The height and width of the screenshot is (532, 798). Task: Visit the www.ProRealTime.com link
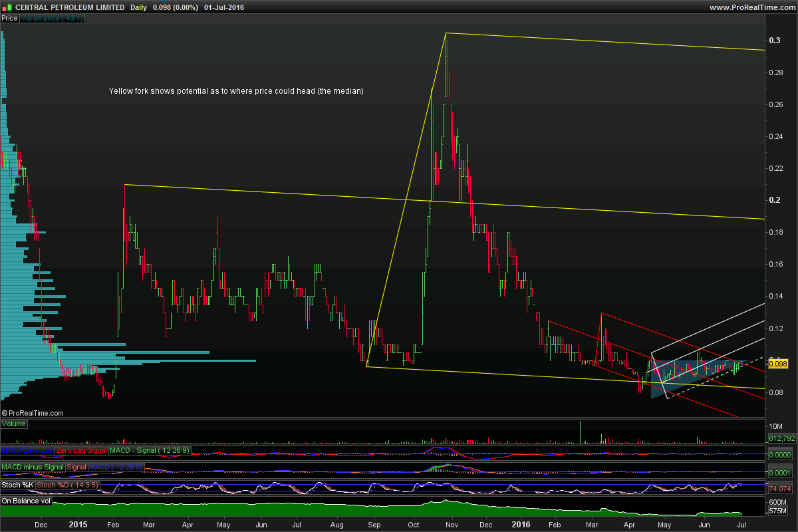tap(751, 7)
